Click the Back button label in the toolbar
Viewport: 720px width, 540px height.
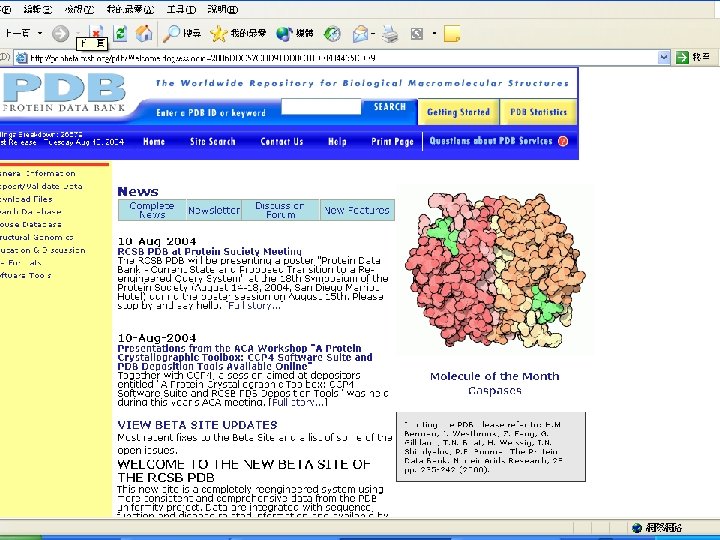[x=17, y=33]
